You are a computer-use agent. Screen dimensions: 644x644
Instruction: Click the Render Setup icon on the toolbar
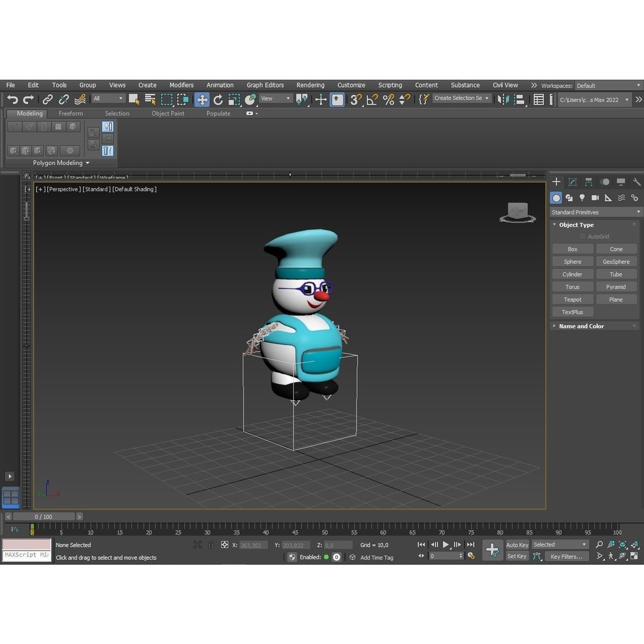click(x=538, y=99)
